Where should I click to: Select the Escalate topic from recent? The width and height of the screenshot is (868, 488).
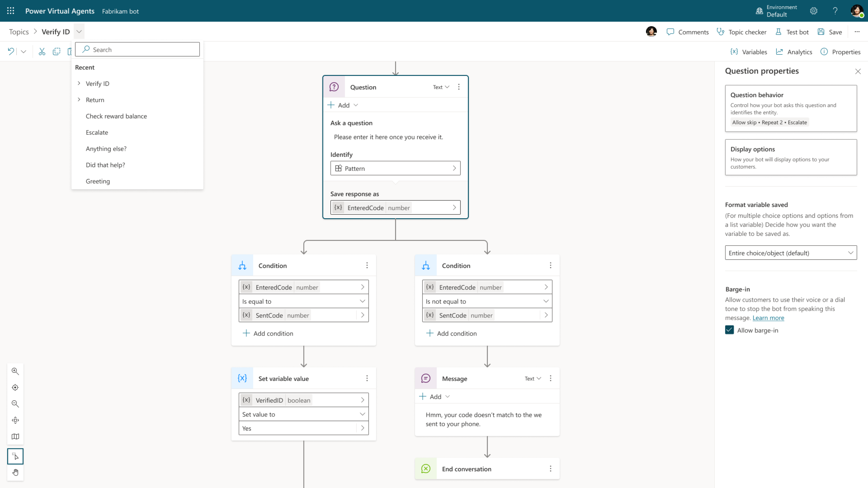coord(97,132)
